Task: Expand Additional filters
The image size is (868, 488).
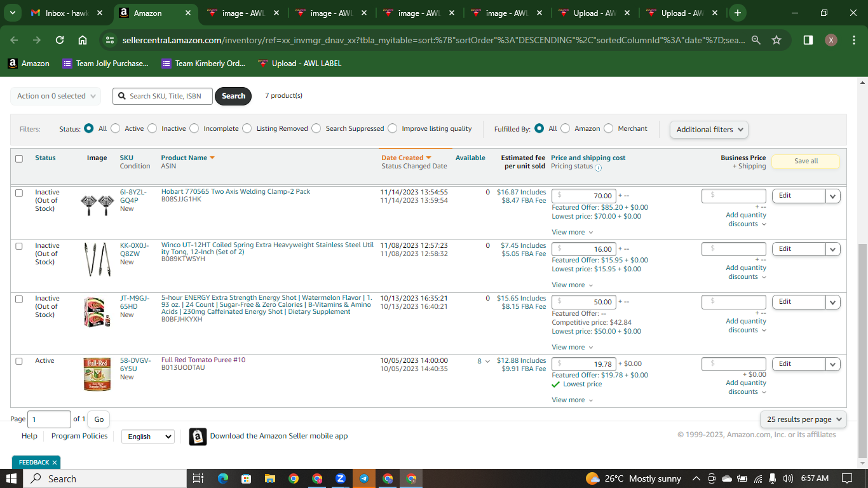Action: 709,130
